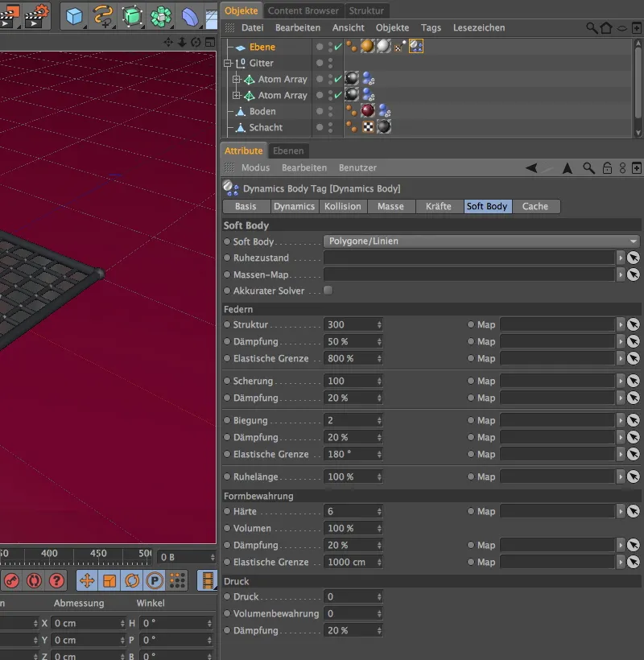Select the blue Deformer bend icon
Screen dimensions: 644x660
click(190, 17)
